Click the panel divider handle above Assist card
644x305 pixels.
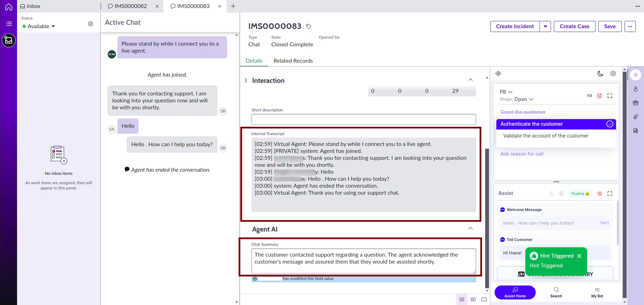(556, 182)
